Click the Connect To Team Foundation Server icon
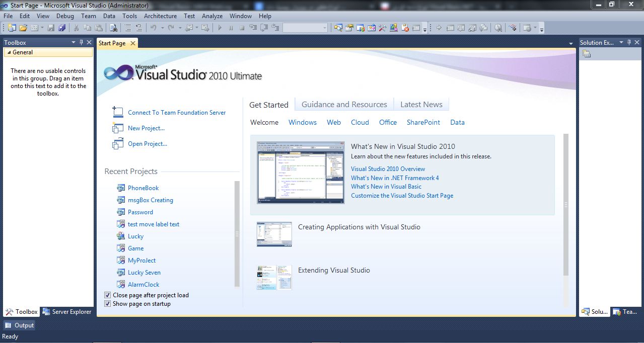The image size is (644, 343). point(118,112)
